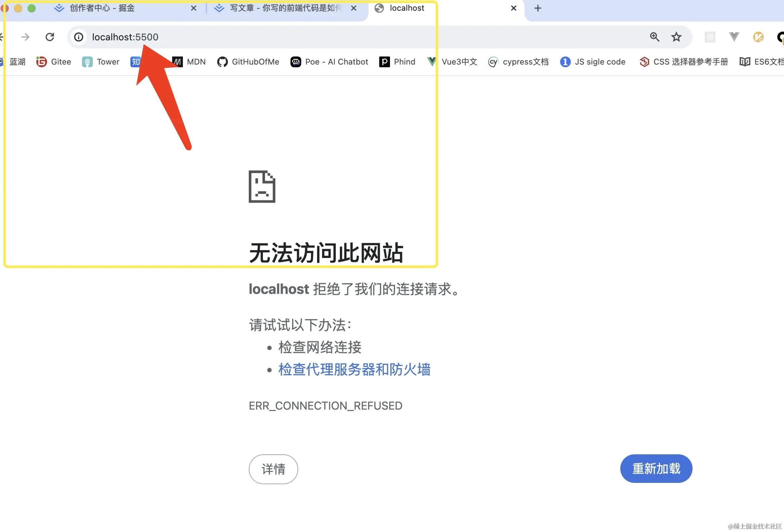The height and width of the screenshot is (532, 784).
Task: Open the Poe - AI Chatbot bookmark
Action: click(x=329, y=62)
